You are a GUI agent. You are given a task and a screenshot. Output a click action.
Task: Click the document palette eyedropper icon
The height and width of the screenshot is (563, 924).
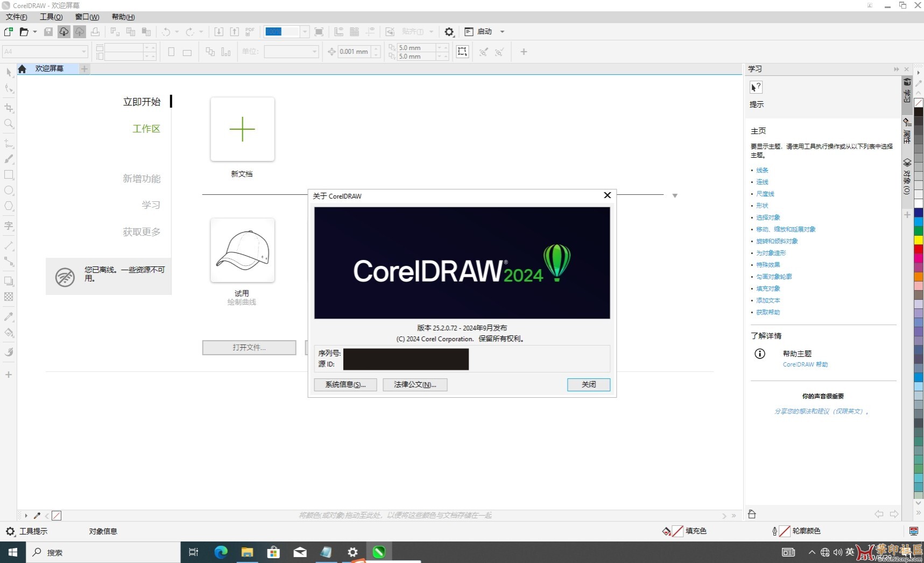pyautogui.click(x=37, y=516)
